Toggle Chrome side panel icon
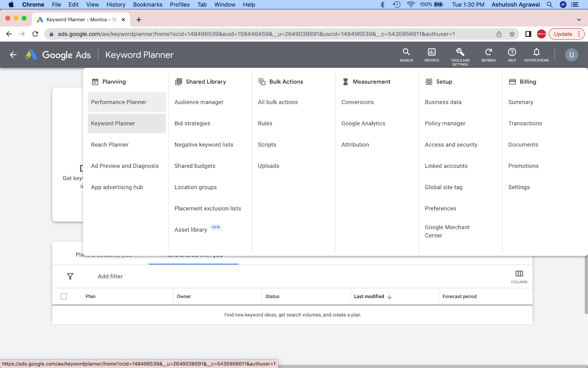Image resolution: width=588 pixels, height=368 pixels. pyautogui.click(x=528, y=34)
